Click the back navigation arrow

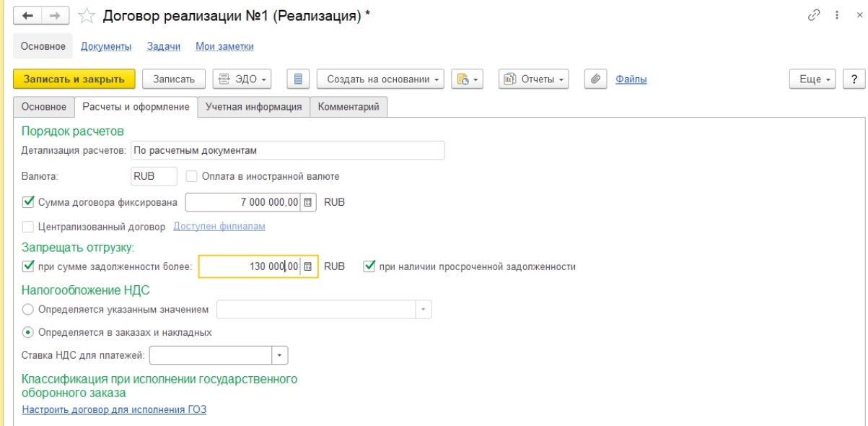coord(28,16)
